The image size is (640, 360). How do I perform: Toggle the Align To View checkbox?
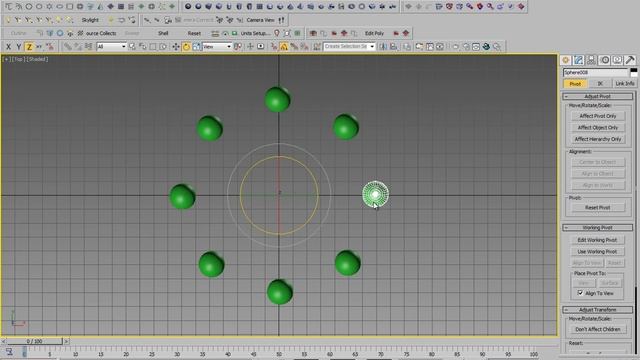[x=580, y=293]
